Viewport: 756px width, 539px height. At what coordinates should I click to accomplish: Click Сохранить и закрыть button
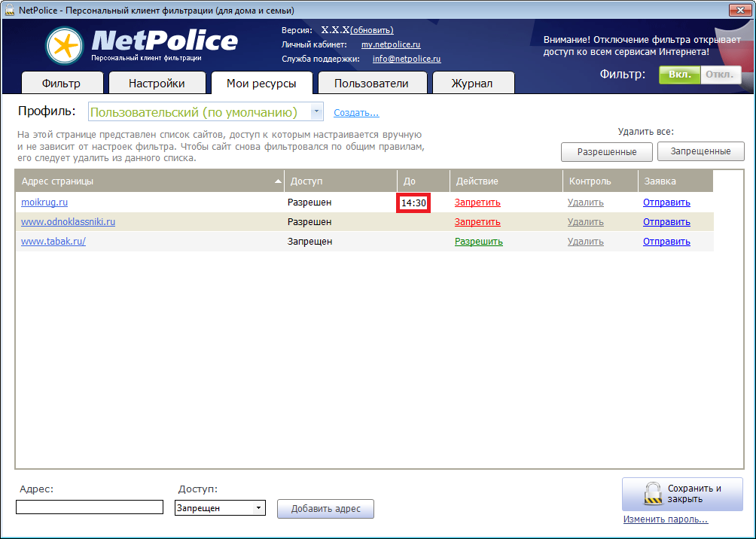tap(682, 494)
